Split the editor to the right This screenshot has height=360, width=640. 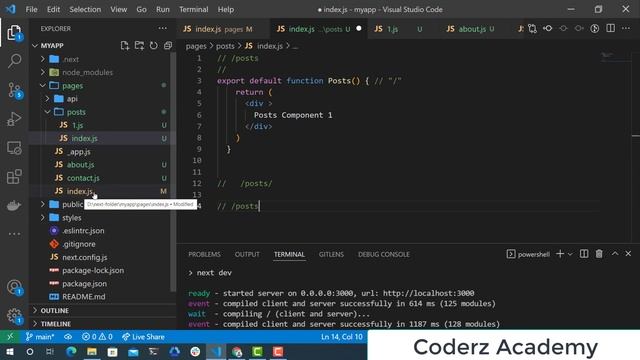pos(610,29)
